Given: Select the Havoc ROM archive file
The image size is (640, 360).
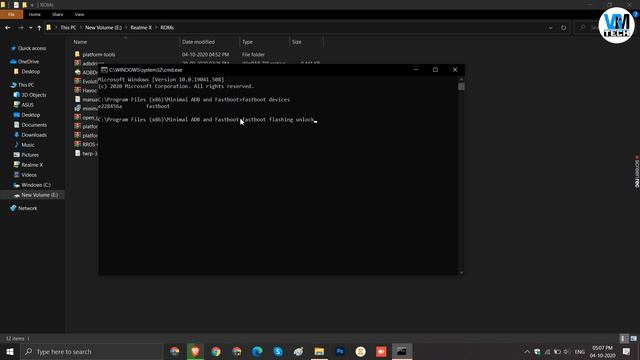Looking at the screenshot, I should point(86,90).
